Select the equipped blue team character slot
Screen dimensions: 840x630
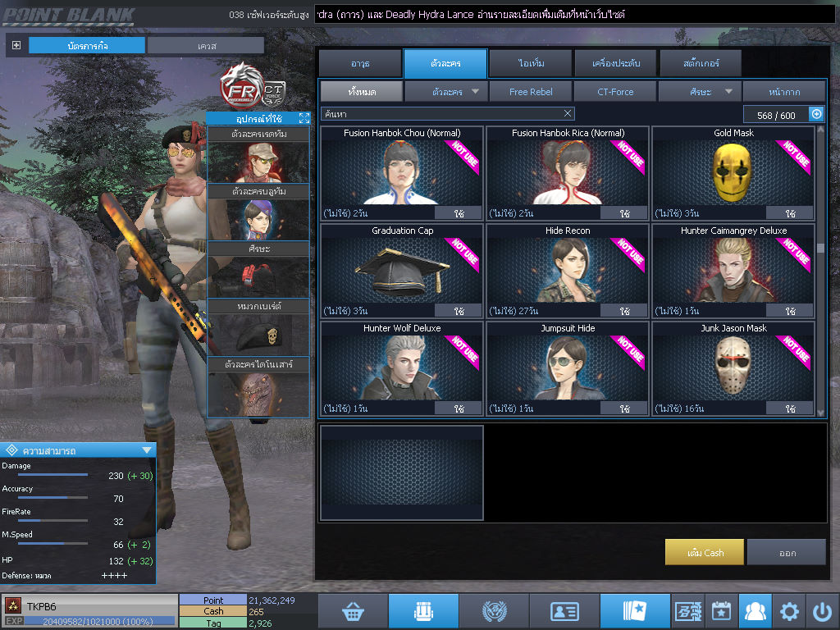[x=258, y=219]
